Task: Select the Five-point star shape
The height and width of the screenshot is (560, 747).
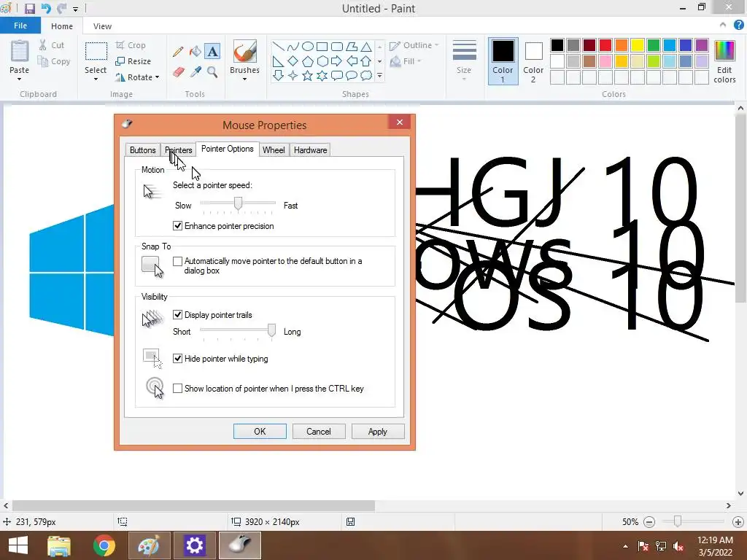Action: point(308,76)
